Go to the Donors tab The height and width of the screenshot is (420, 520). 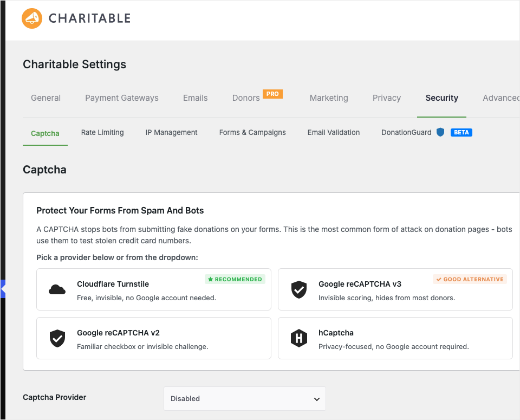[246, 98]
